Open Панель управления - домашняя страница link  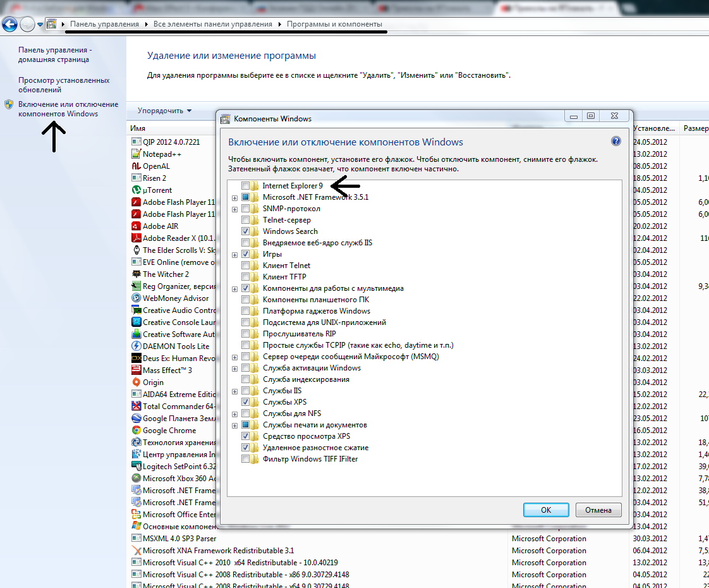tap(55, 55)
